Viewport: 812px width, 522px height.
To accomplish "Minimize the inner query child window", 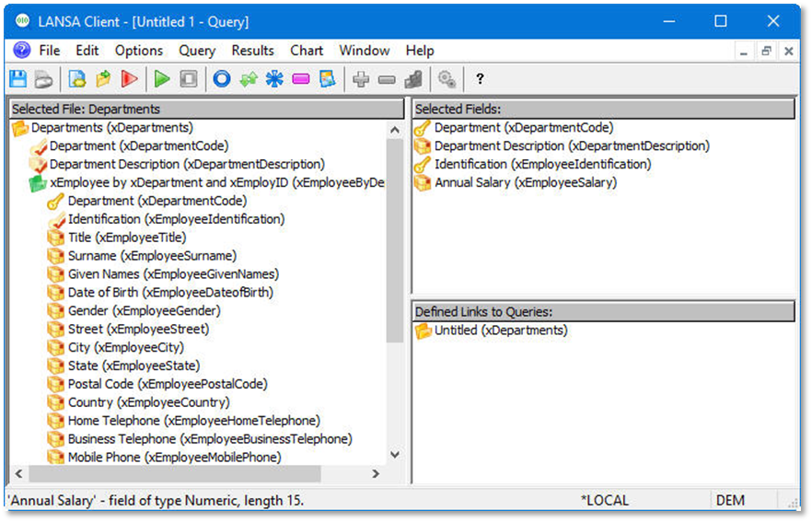I will pos(744,51).
